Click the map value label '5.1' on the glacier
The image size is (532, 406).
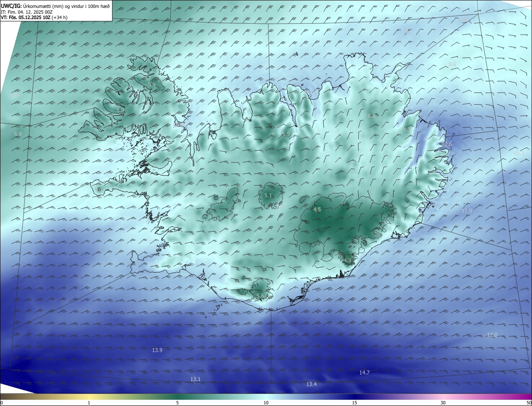tap(268, 195)
